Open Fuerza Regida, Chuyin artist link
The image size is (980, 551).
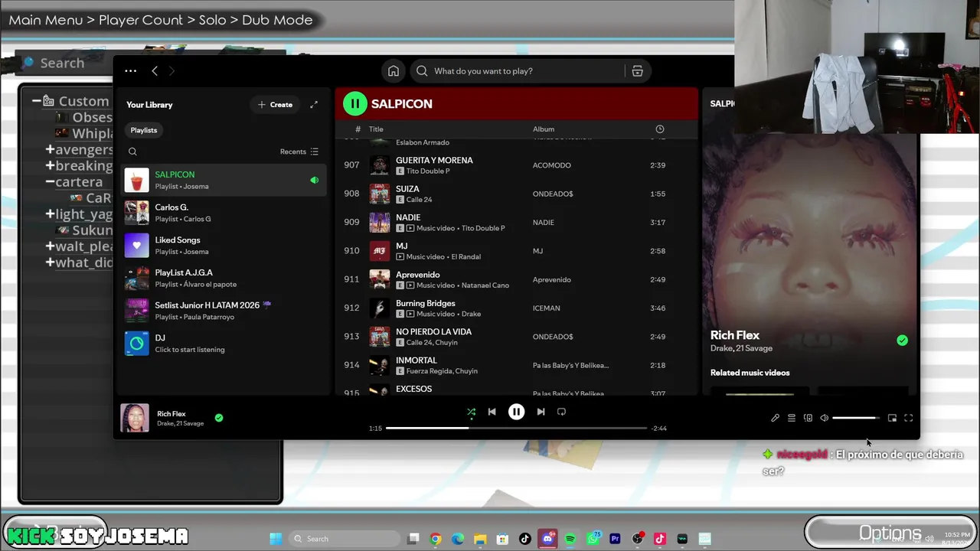[442, 371]
